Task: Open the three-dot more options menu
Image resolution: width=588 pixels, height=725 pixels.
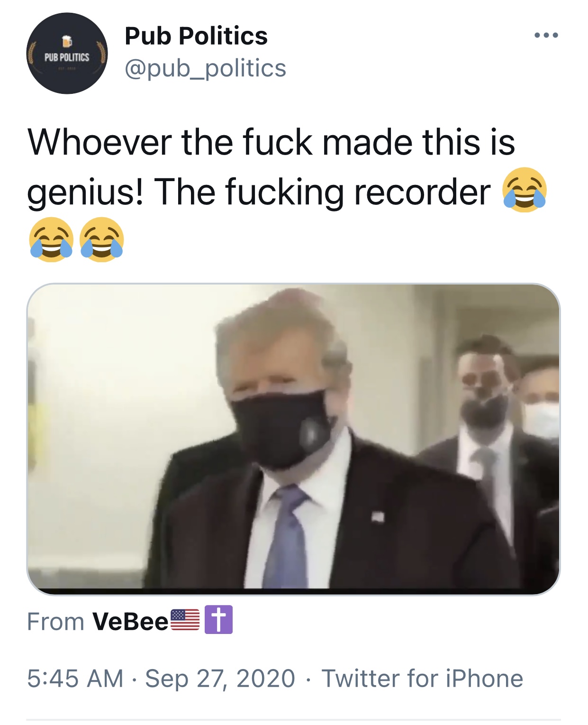Action: coord(546,35)
